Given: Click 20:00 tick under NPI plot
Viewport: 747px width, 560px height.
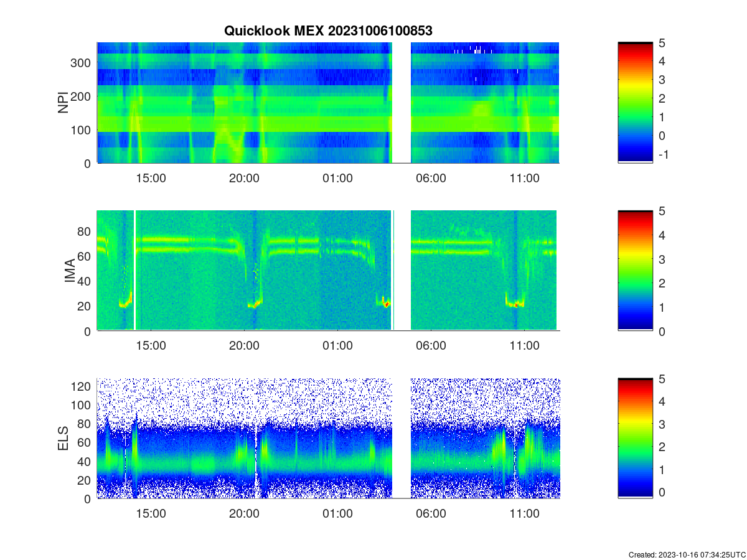Looking at the screenshot, I should 244,178.
